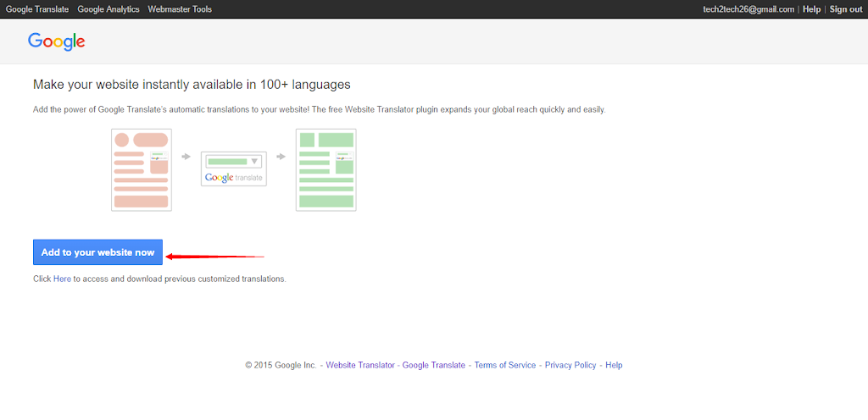View the Terms of Service

click(x=504, y=365)
